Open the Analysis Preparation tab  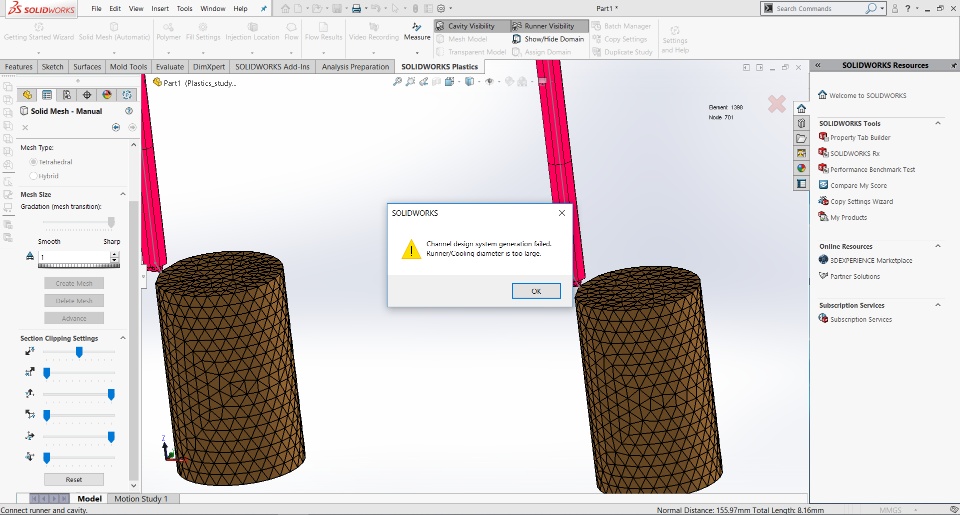[355, 67]
